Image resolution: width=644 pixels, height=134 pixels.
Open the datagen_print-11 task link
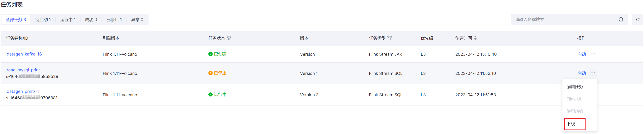(x=23, y=92)
